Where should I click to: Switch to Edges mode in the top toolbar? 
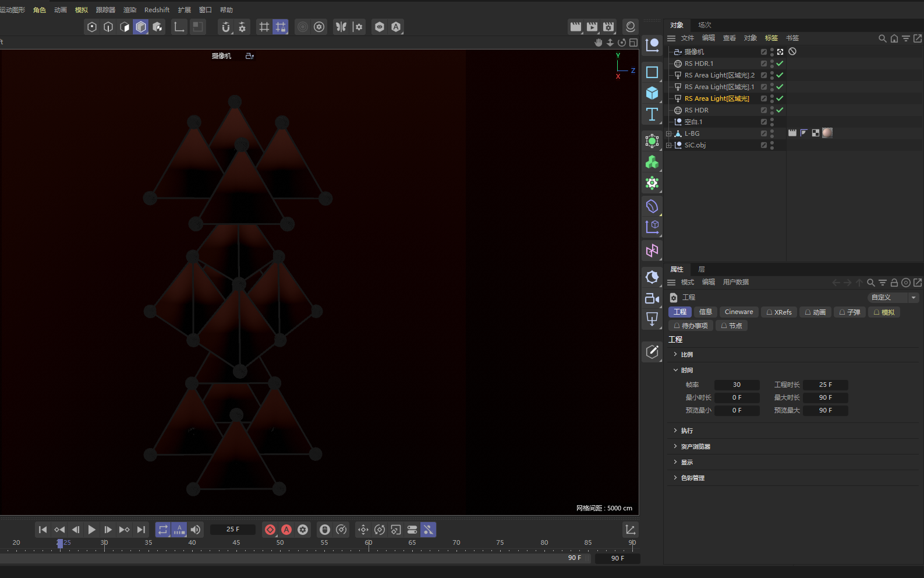(x=108, y=27)
